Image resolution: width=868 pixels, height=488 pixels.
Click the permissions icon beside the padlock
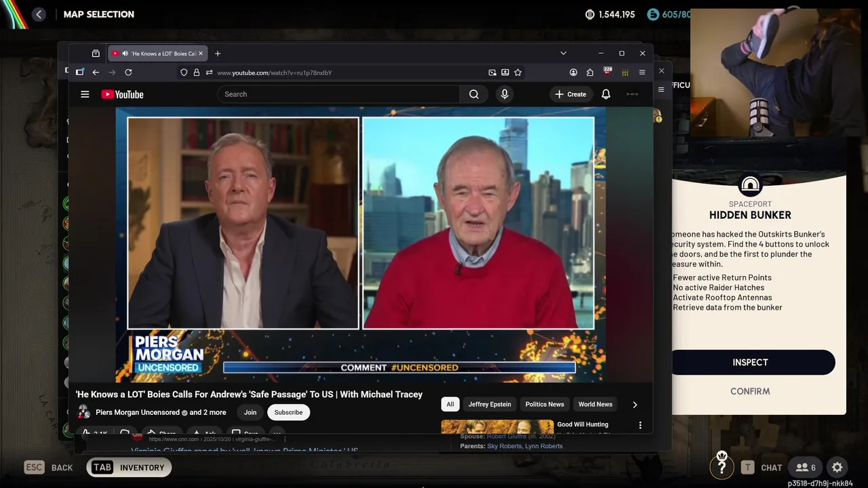click(209, 73)
